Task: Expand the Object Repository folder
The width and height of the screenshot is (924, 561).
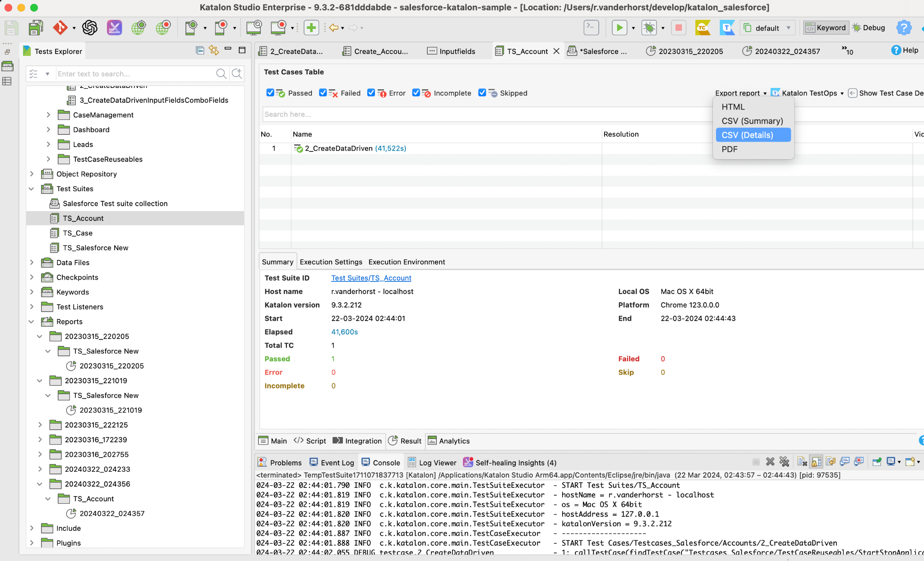Action: pos(32,174)
